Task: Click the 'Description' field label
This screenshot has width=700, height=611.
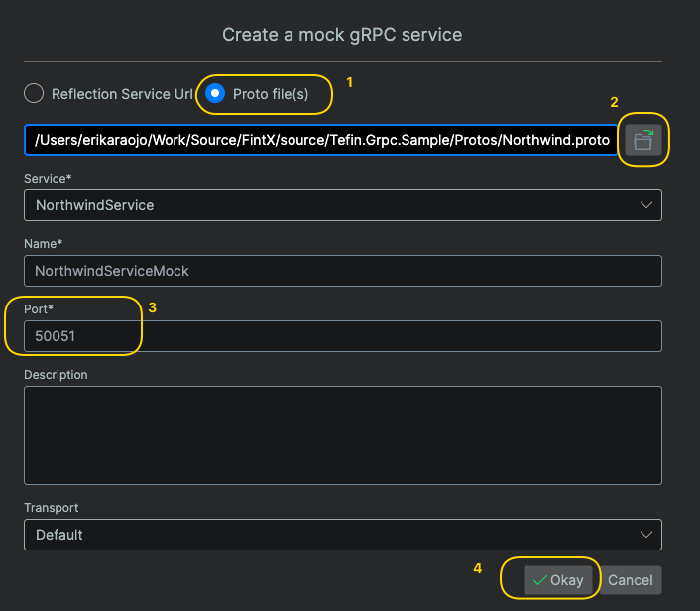Action: (x=56, y=375)
